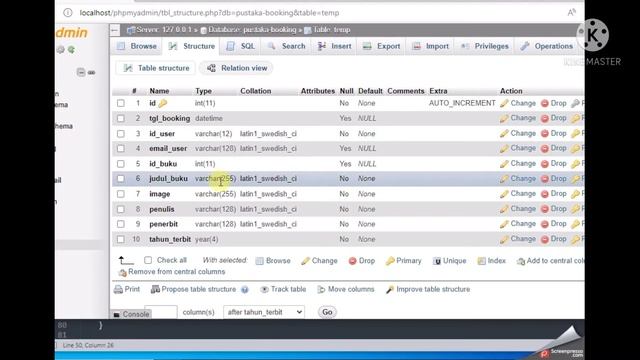The image size is (640, 360).
Task: Click Remove from central columns
Action: pos(172,272)
